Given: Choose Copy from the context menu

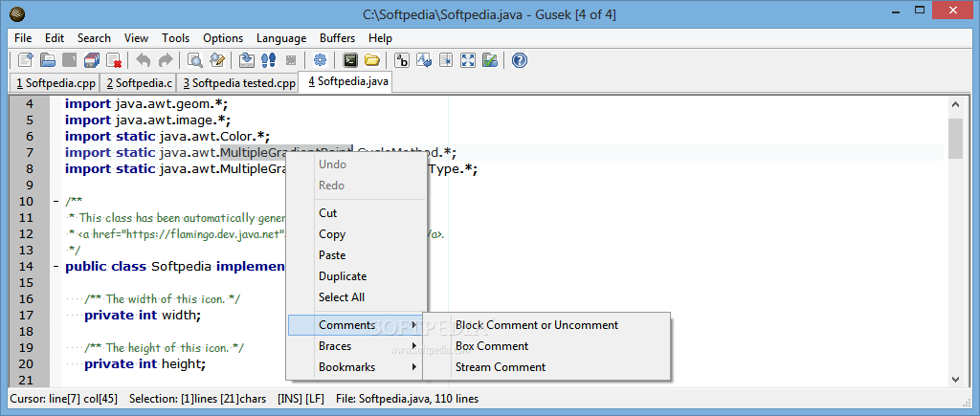Looking at the screenshot, I should click(356, 234).
